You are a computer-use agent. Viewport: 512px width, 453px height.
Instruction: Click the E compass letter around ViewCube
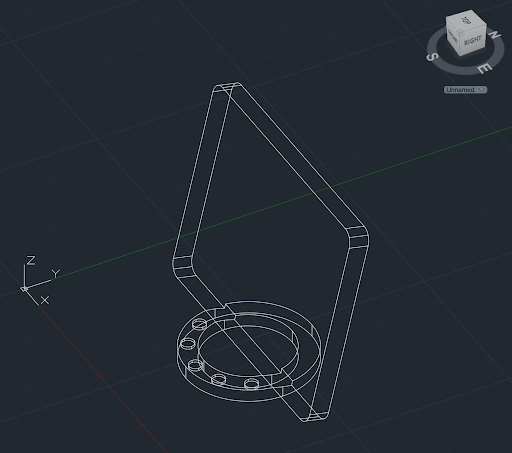(x=484, y=69)
